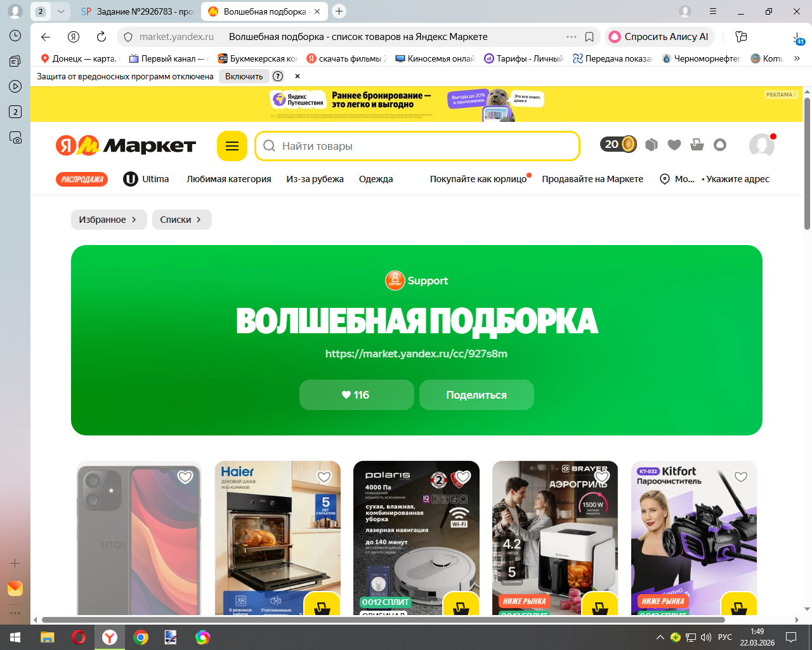Add Brayer air fryer to cart
The image size is (812, 650).
tap(599, 604)
